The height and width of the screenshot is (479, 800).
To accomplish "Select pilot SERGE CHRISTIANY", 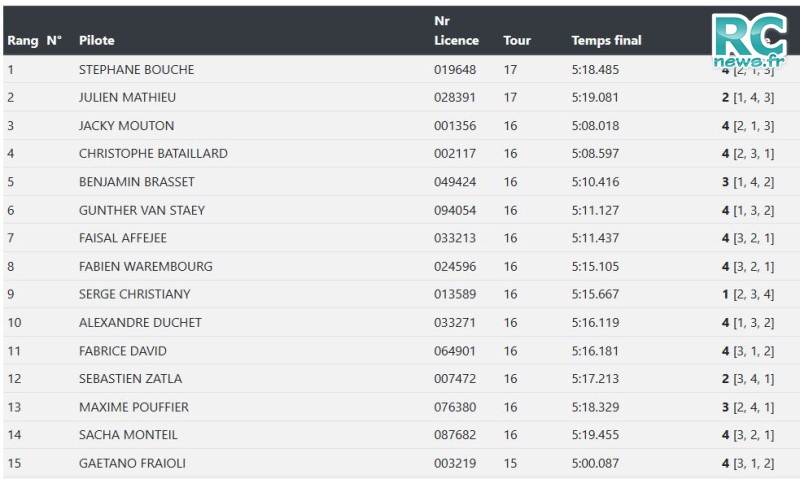I will point(135,294).
